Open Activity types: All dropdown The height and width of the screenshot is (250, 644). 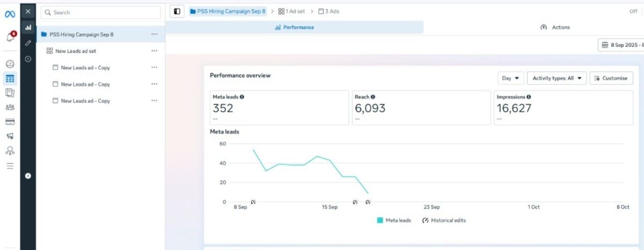click(557, 78)
